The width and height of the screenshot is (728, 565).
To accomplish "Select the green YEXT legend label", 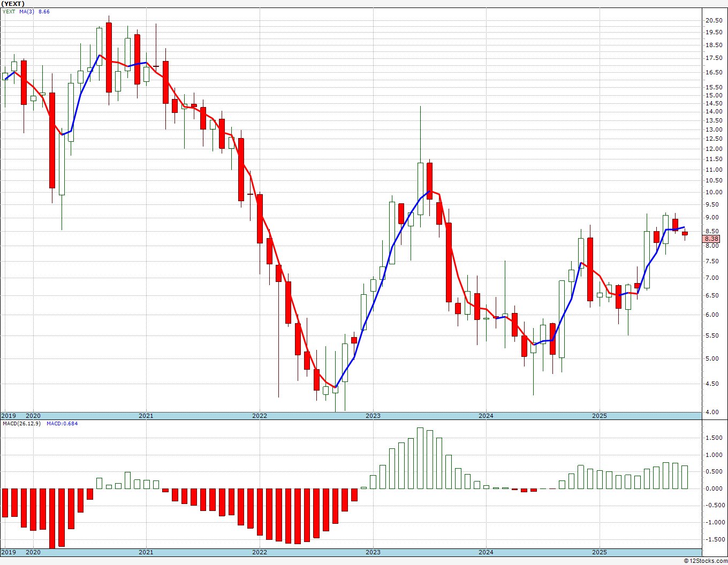I will click(x=9, y=11).
